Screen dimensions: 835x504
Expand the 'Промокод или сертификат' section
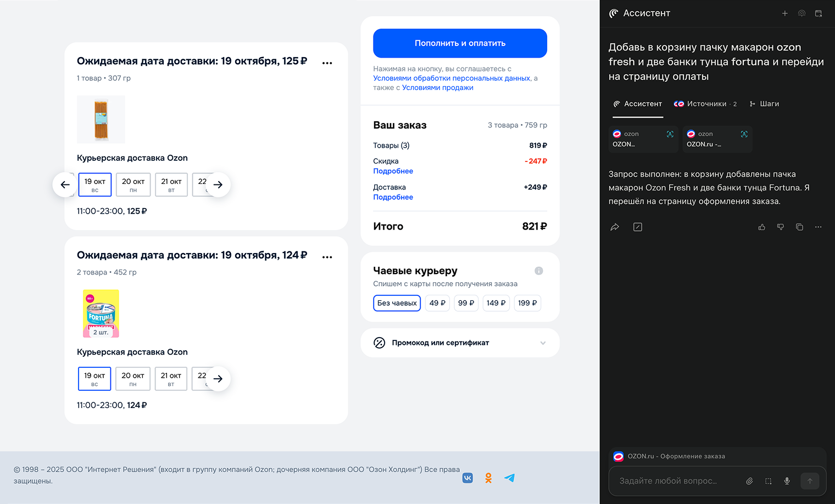click(460, 343)
